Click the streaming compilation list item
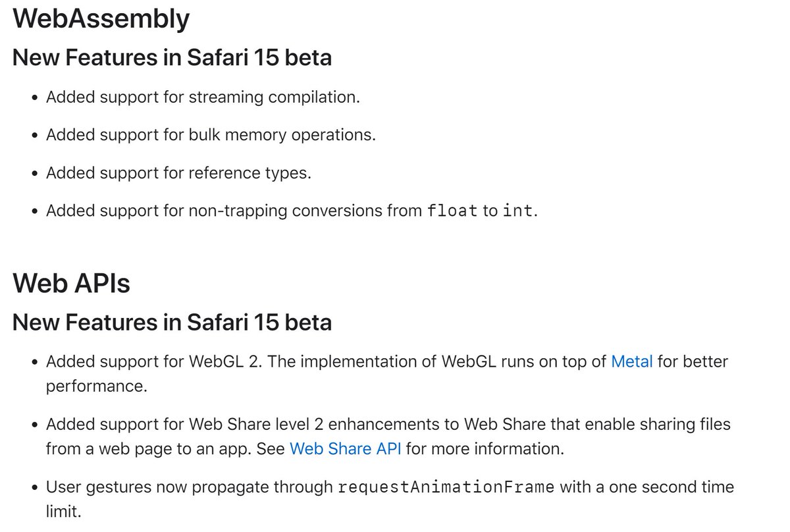 pyautogui.click(x=203, y=97)
